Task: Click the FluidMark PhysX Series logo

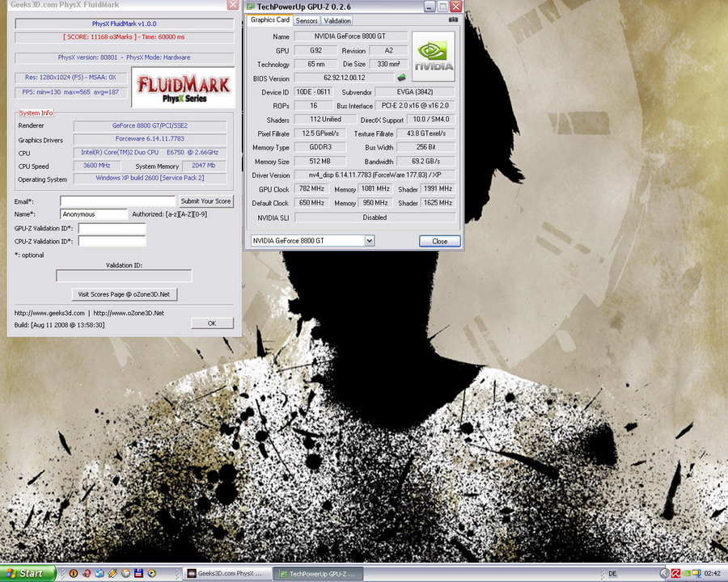Action: [184, 88]
